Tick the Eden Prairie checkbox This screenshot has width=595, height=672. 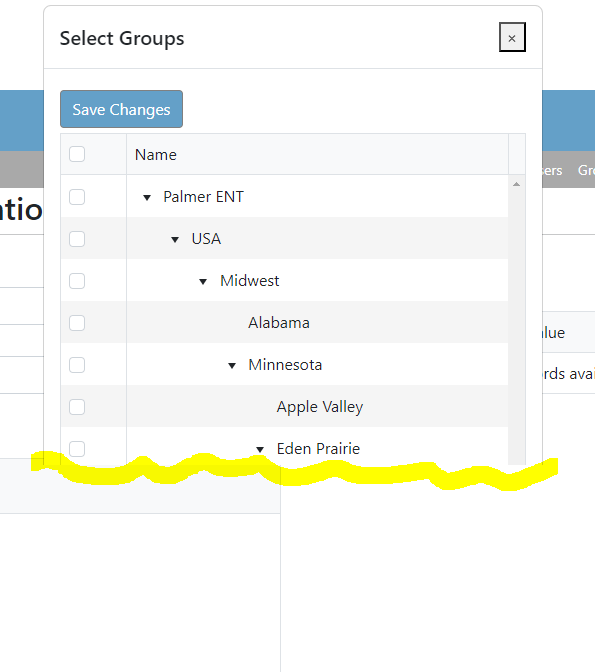tap(77, 449)
